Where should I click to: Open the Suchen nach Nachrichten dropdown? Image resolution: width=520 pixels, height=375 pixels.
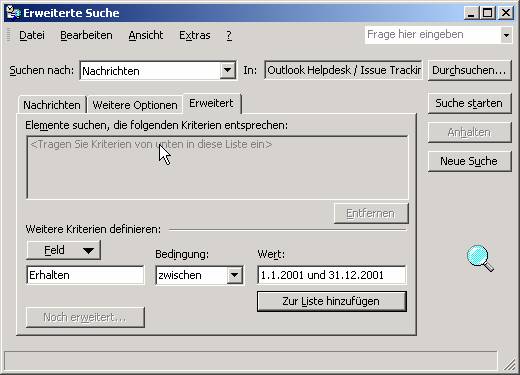(x=228, y=70)
